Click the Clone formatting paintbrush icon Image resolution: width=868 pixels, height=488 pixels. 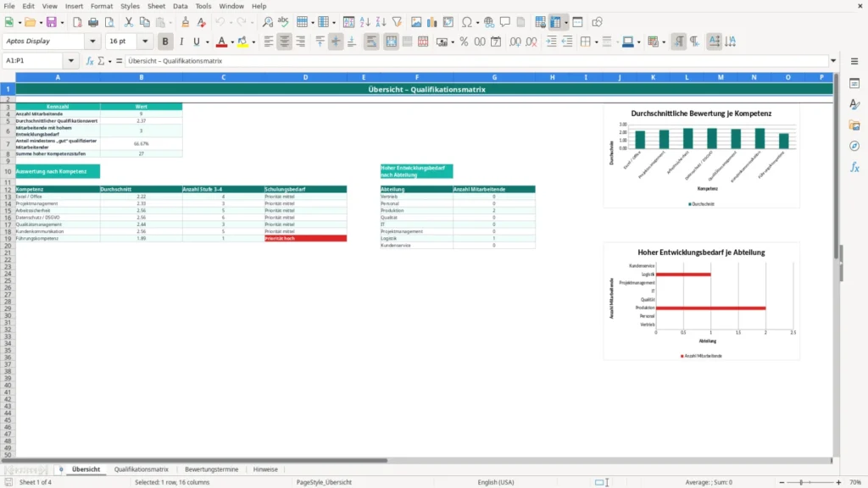pos(186,22)
